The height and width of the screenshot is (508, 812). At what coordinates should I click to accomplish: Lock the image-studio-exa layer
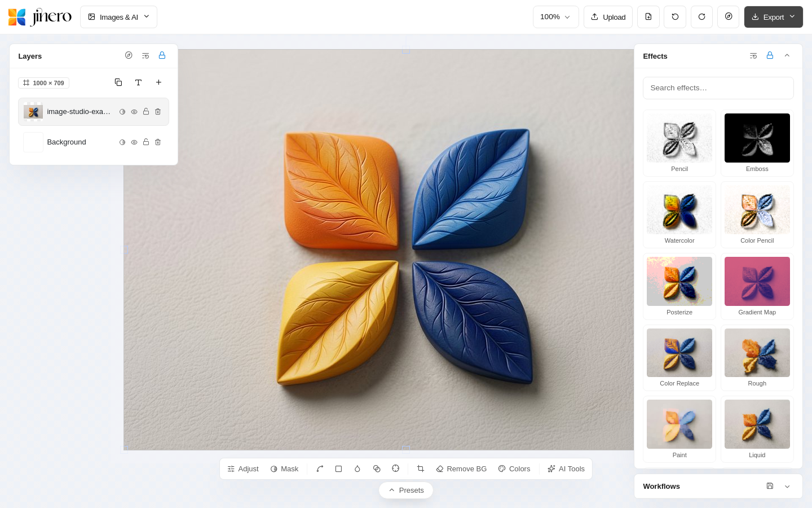click(146, 112)
